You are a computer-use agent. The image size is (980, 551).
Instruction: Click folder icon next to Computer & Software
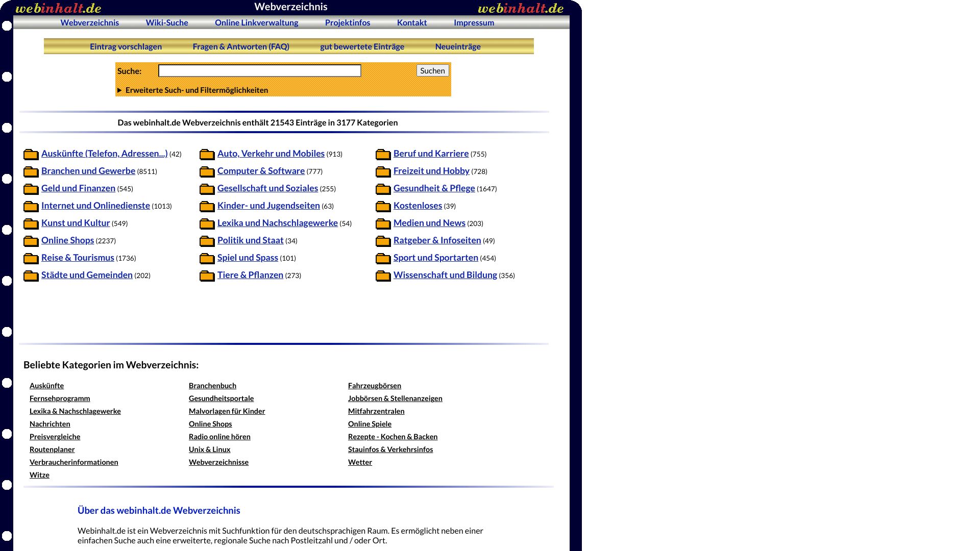[x=207, y=171]
